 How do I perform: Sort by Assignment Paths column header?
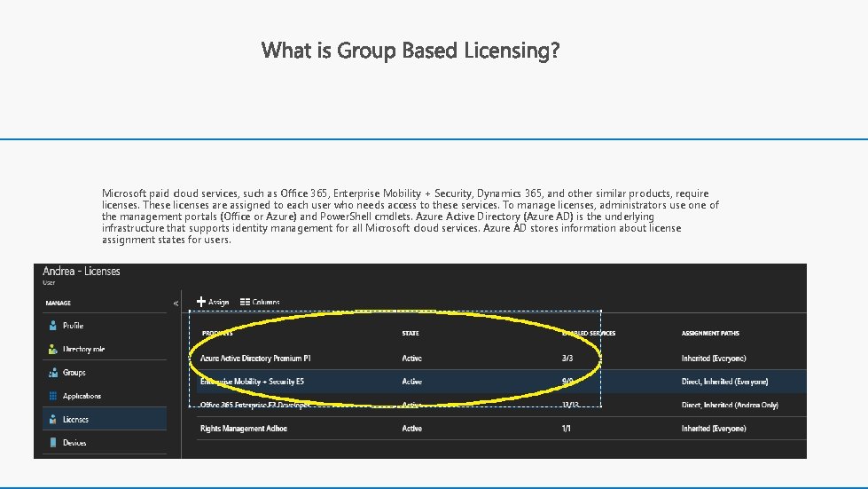pos(710,334)
